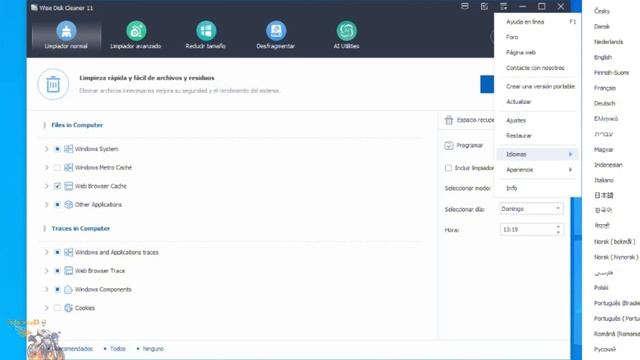The image size is (640, 360).
Task: Enable the Windows Metro Caché checkbox
Action: pos(57,167)
